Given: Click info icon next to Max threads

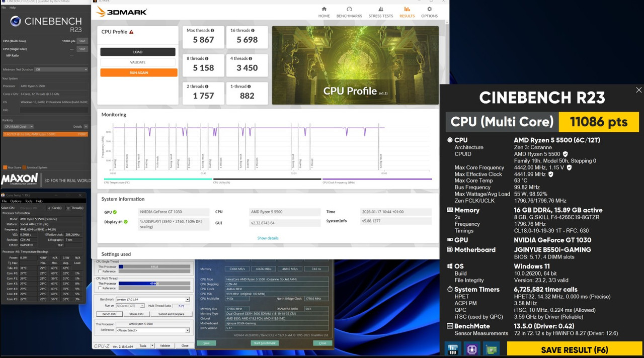Looking at the screenshot, I should click(x=212, y=30).
